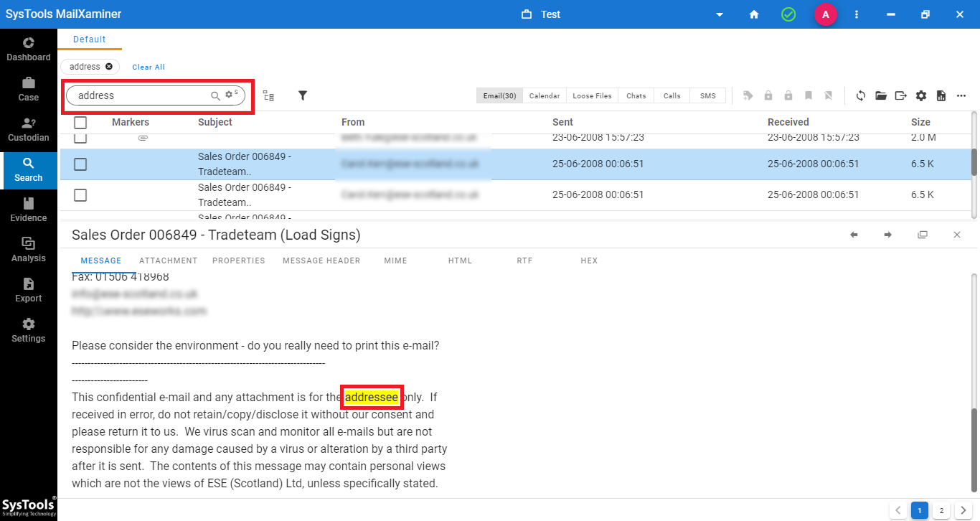Viewport: 980px width, 521px height.
Task: Click the Clear All link
Action: (x=149, y=67)
